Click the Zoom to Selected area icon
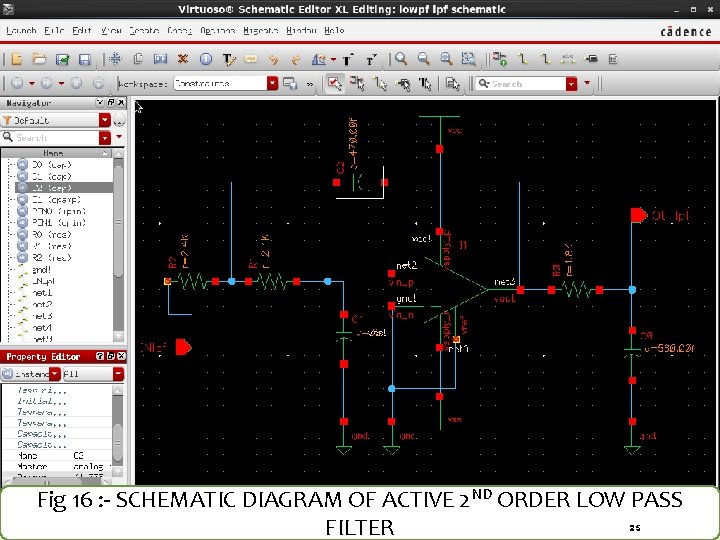Image resolution: width=720 pixels, height=540 pixels. pyautogui.click(x=468, y=59)
